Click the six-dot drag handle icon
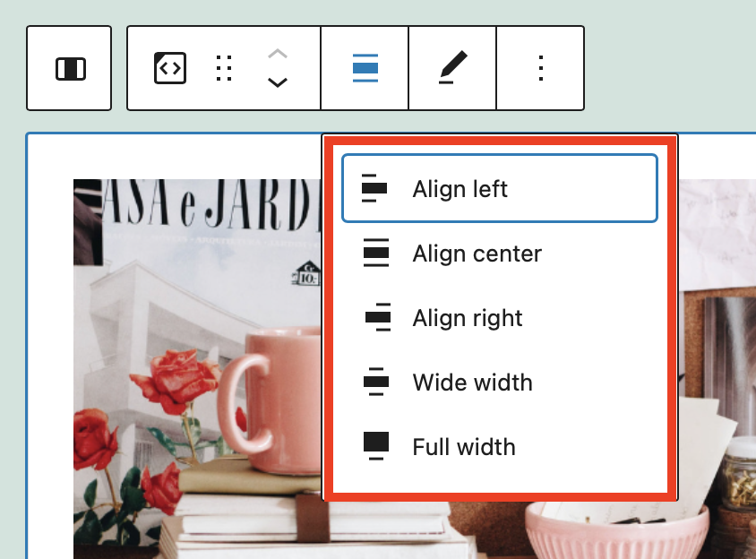Viewport: 756px width, 559px height. pyautogui.click(x=225, y=68)
